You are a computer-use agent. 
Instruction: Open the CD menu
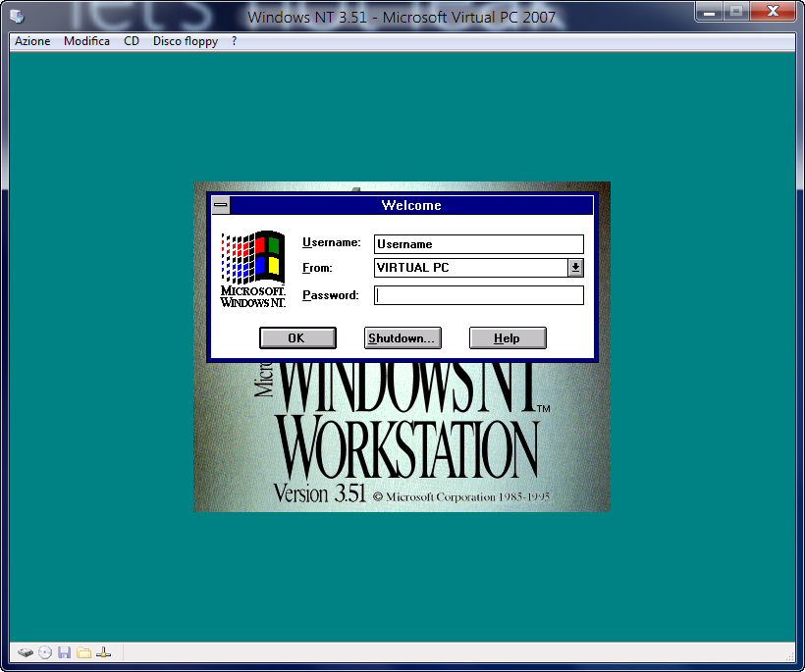point(132,41)
